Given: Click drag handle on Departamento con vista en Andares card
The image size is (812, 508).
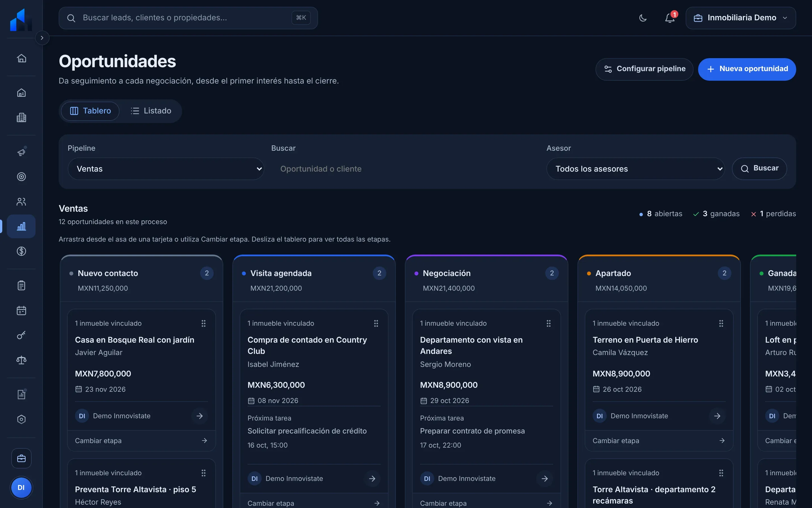Looking at the screenshot, I should pos(549,323).
